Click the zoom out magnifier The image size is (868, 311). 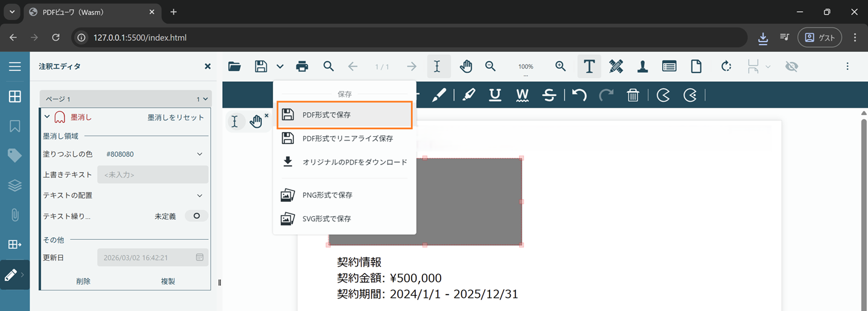point(491,66)
